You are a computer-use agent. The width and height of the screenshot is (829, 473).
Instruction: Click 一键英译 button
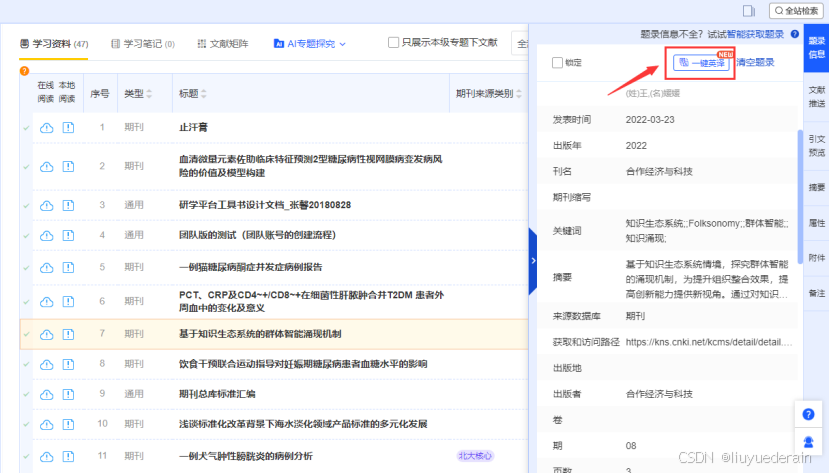pyautogui.click(x=701, y=63)
